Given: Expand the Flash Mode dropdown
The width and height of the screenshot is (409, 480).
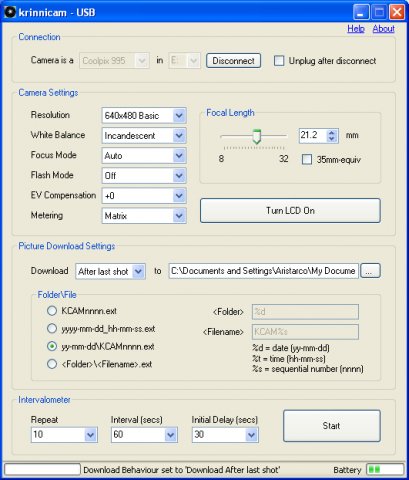Looking at the screenshot, I should point(144,176).
